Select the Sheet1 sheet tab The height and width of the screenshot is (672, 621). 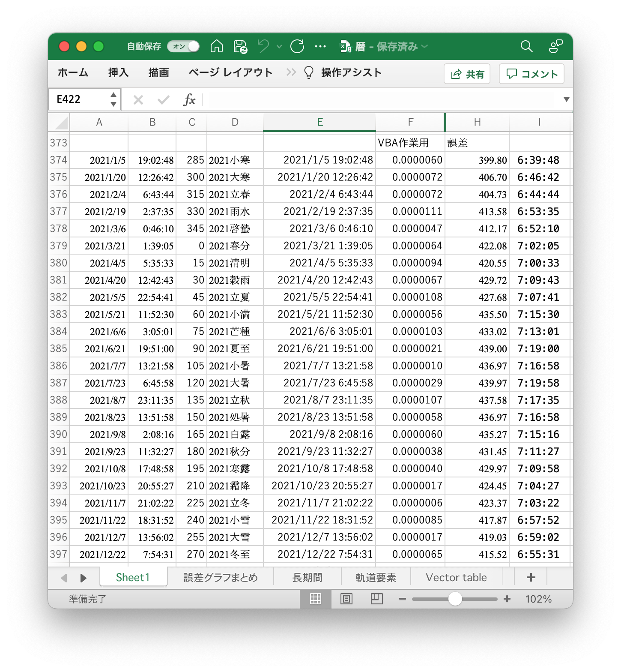[x=133, y=577]
